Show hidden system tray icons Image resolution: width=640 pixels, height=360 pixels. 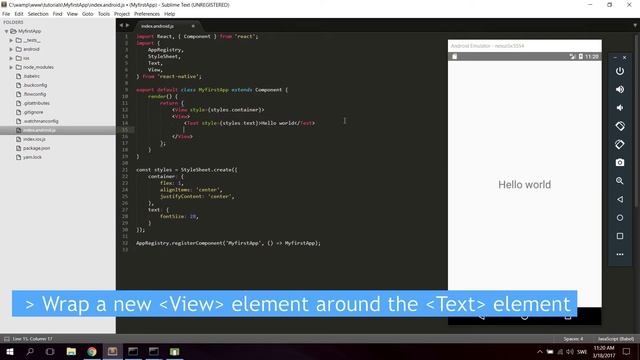(x=540, y=351)
